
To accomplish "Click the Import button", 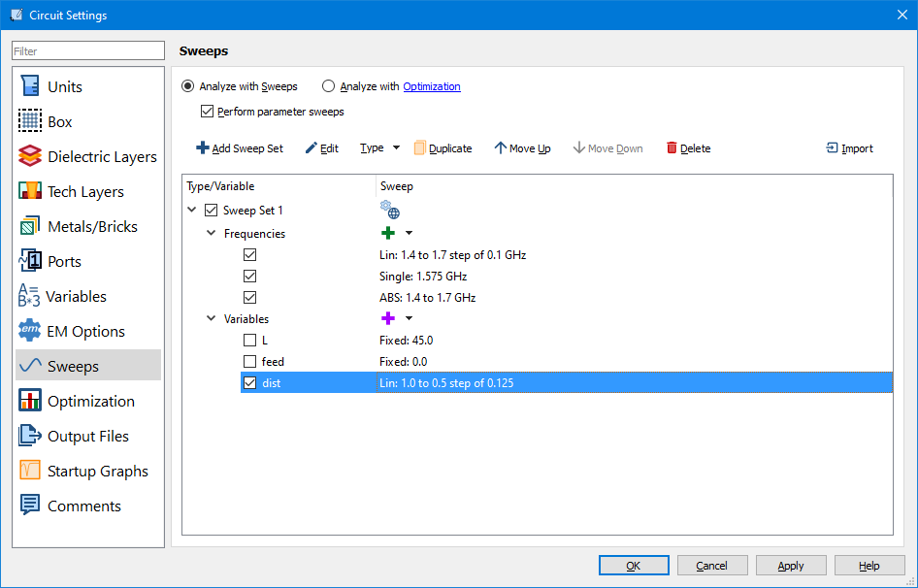I will [x=849, y=148].
